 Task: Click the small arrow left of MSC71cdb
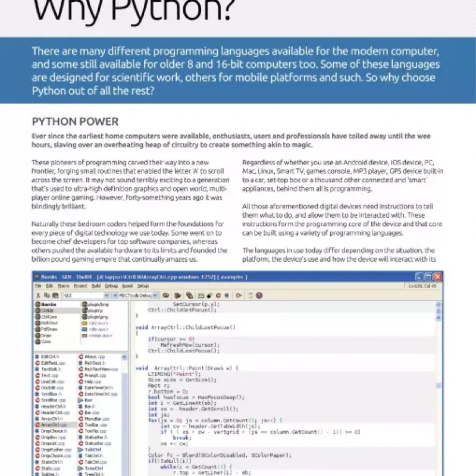point(115,295)
